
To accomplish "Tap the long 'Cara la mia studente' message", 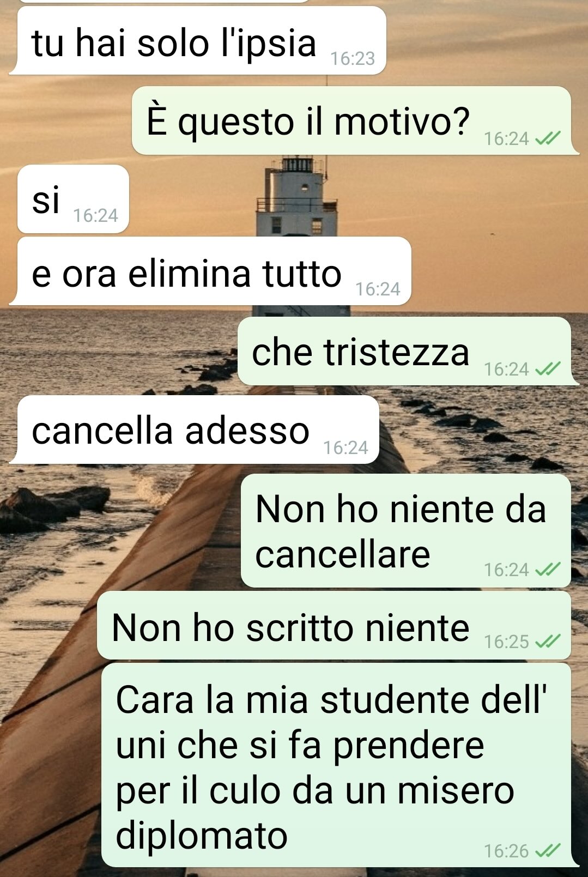I will 340,765.
